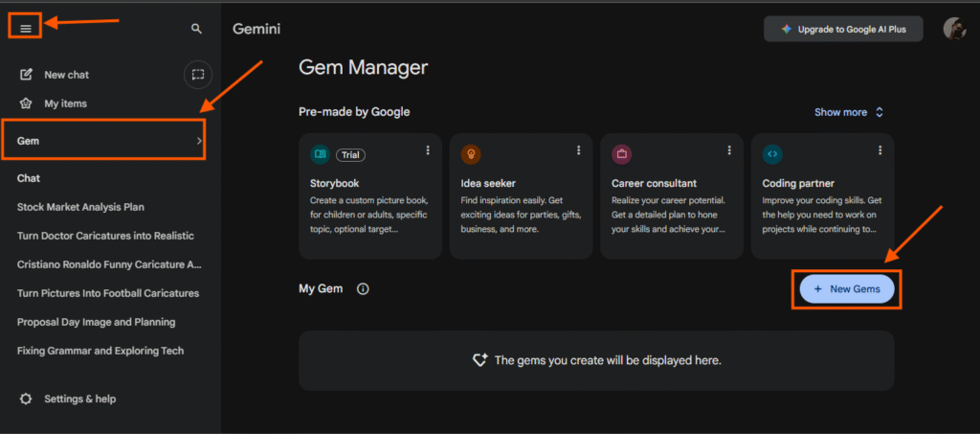The height and width of the screenshot is (434, 980).
Task: Open Proposal Day Image and Planning chat
Action: click(96, 322)
